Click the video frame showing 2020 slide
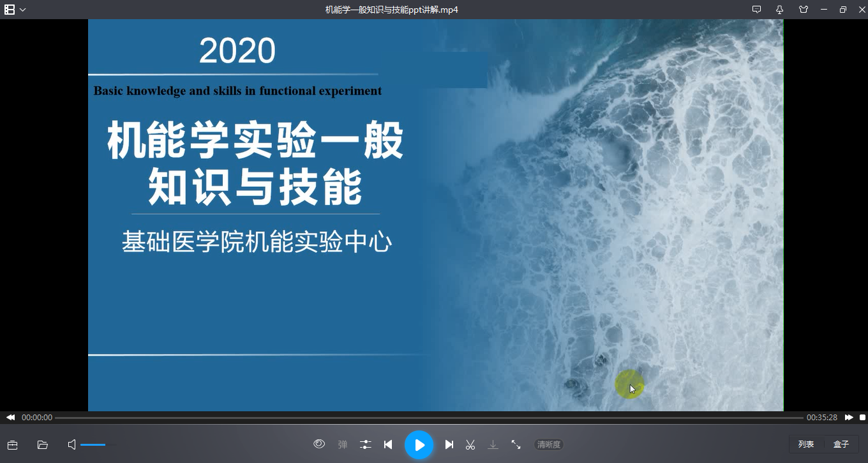Screen dimensions: 868x463 (x=436, y=215)
